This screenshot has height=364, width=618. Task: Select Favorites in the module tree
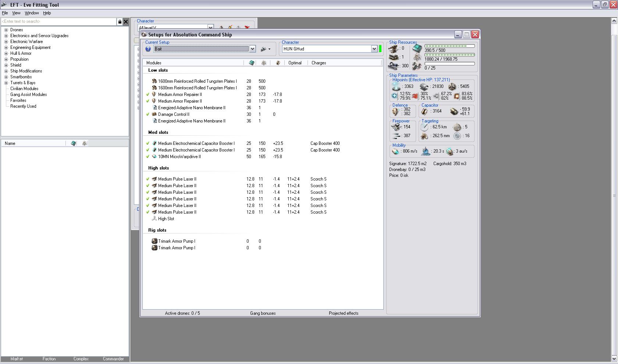click(x=18, y=100)
